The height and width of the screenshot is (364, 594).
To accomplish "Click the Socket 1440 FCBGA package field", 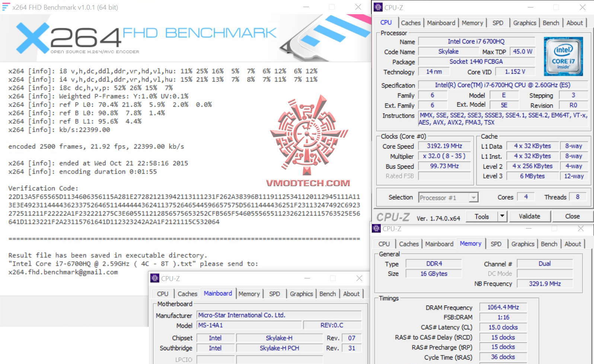I will [x=476, y=61].
